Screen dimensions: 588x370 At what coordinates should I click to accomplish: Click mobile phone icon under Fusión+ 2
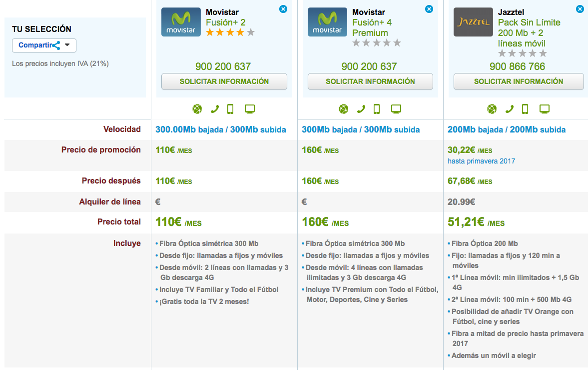point(230,109)
